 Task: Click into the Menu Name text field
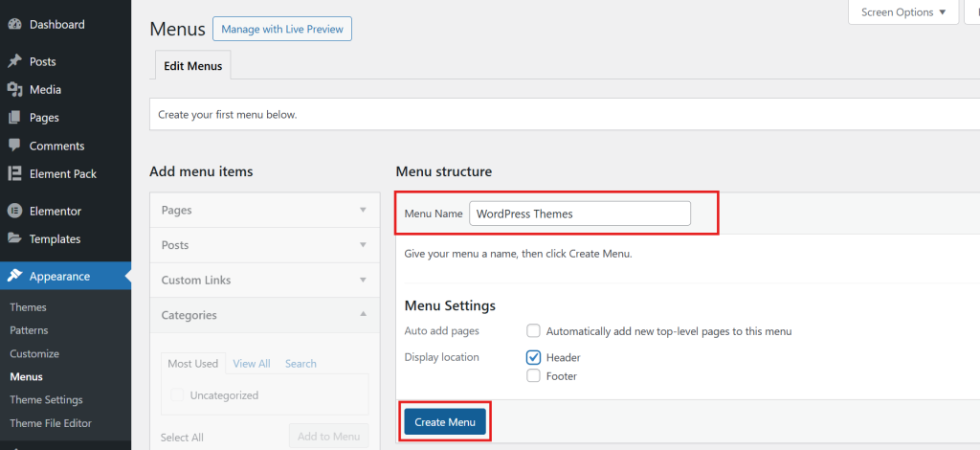click(579, 214)
